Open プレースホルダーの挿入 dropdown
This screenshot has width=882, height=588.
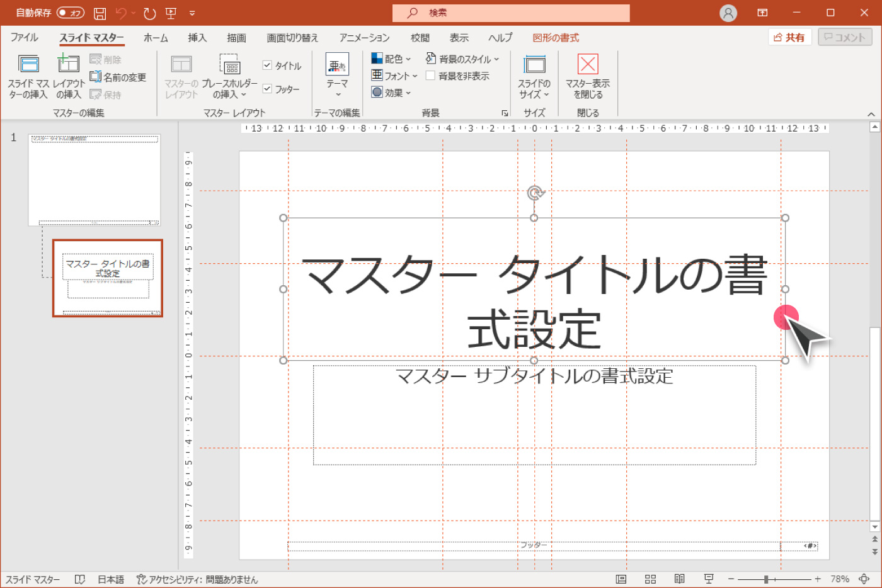pyautogui.click(x=230, y=77)
